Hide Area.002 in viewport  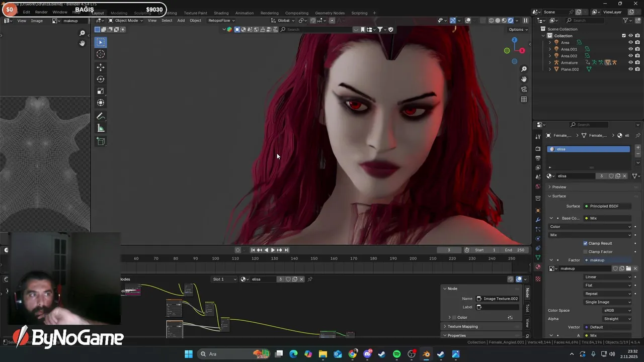click(630, 56)
